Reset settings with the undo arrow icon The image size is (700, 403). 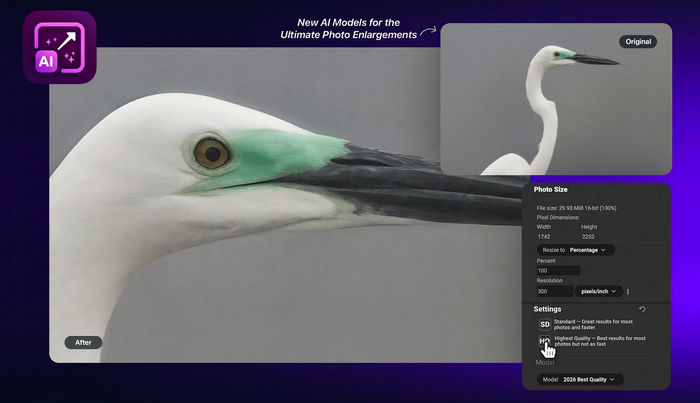[642, 309]
